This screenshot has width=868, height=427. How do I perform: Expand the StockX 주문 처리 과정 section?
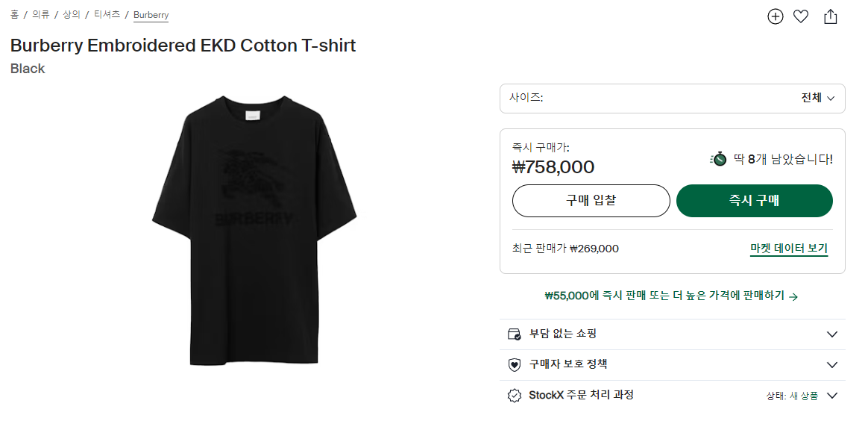pos(832,396)
